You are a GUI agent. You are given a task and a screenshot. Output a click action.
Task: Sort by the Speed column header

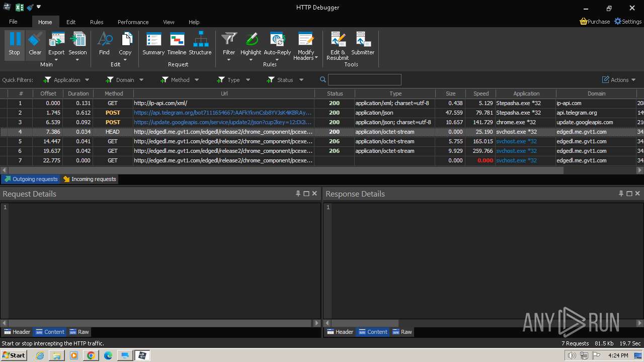(481, 94)
